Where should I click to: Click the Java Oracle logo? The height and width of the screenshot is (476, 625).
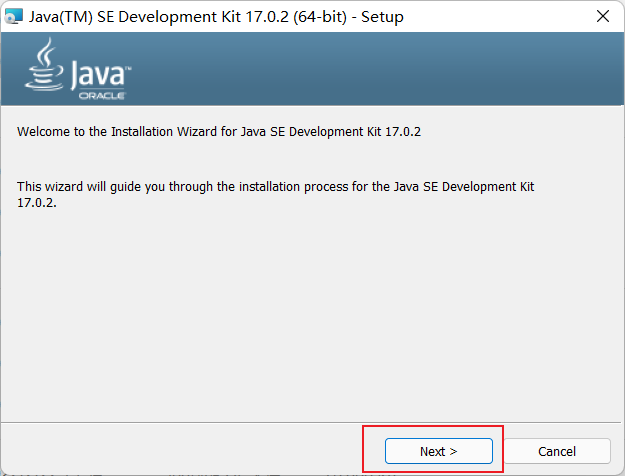coord(78,69)
